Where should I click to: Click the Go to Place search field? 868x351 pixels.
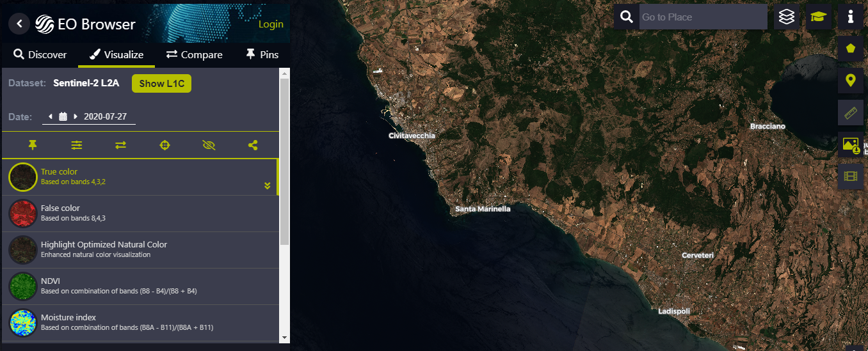[x=703, y=17]
